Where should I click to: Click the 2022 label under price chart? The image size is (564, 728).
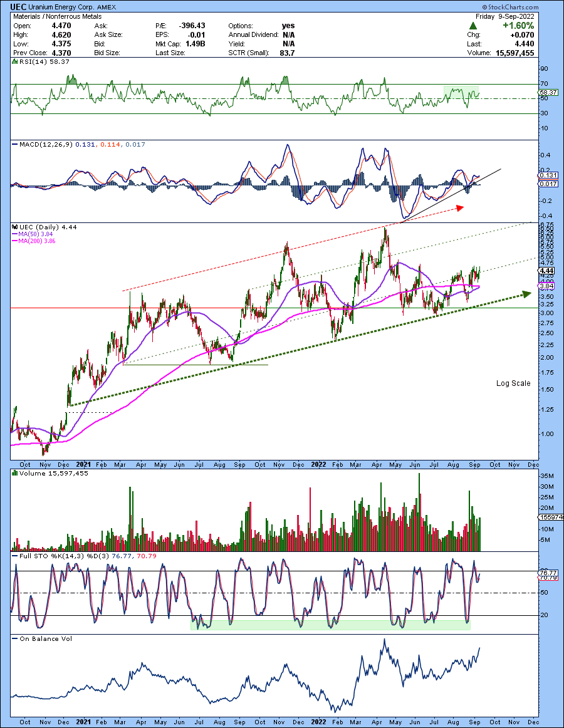(x=318, y=464)
